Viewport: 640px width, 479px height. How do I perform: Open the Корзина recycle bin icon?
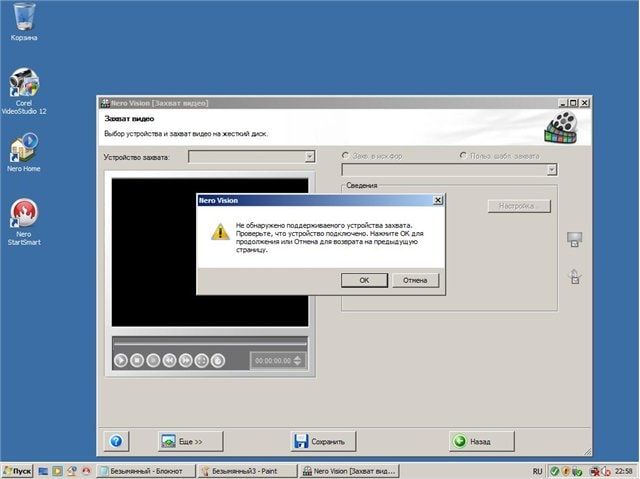pyautogui.click(x=24, y=22)
